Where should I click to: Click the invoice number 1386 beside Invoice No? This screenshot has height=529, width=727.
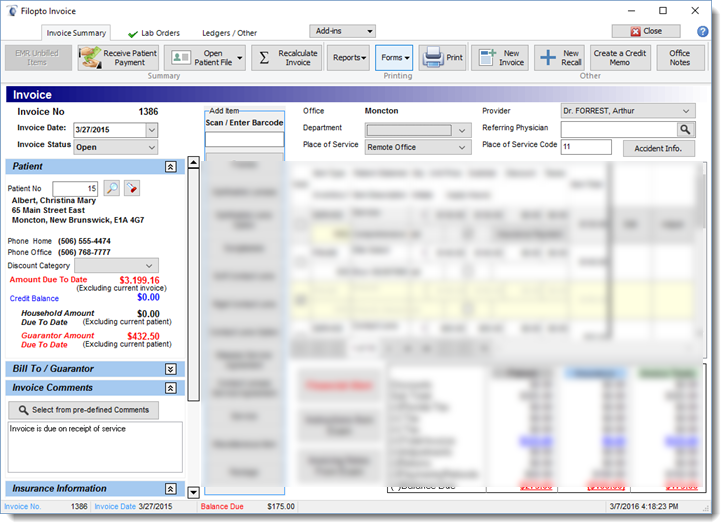(148, 112)
